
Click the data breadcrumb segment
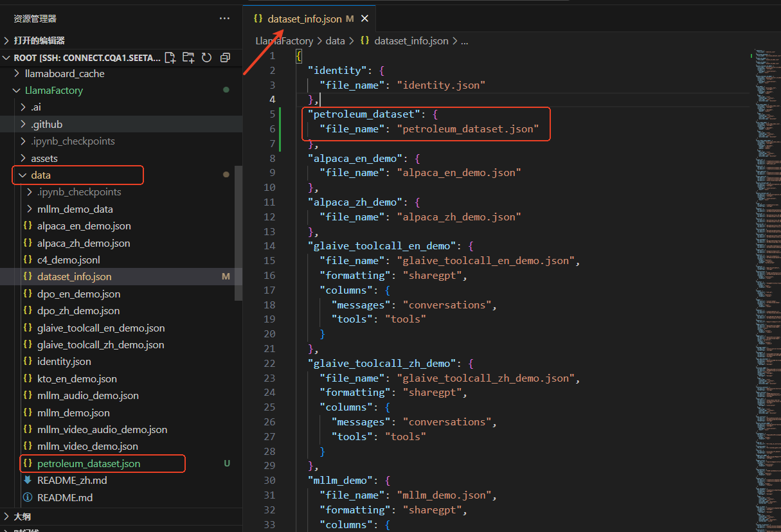point(335,41)
